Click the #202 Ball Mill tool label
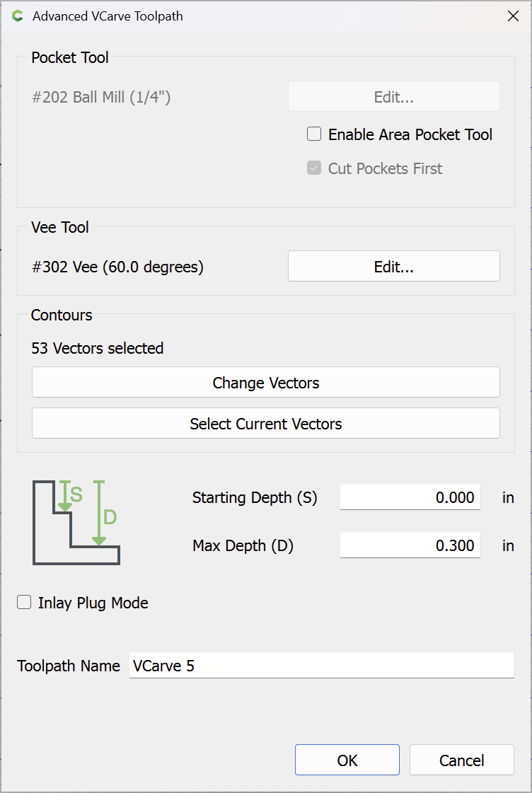Viewport: 532px width, 793px height. click(x=101, y=97)
